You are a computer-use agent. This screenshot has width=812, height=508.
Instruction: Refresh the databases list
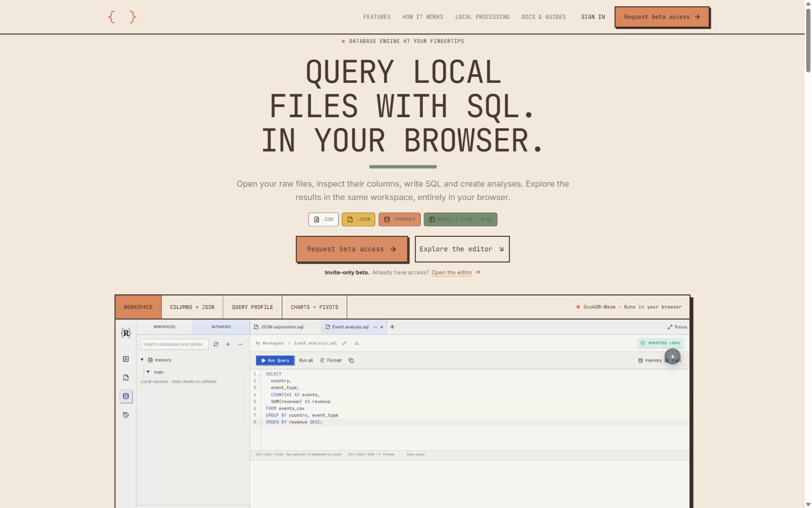(x=216, y=344)
